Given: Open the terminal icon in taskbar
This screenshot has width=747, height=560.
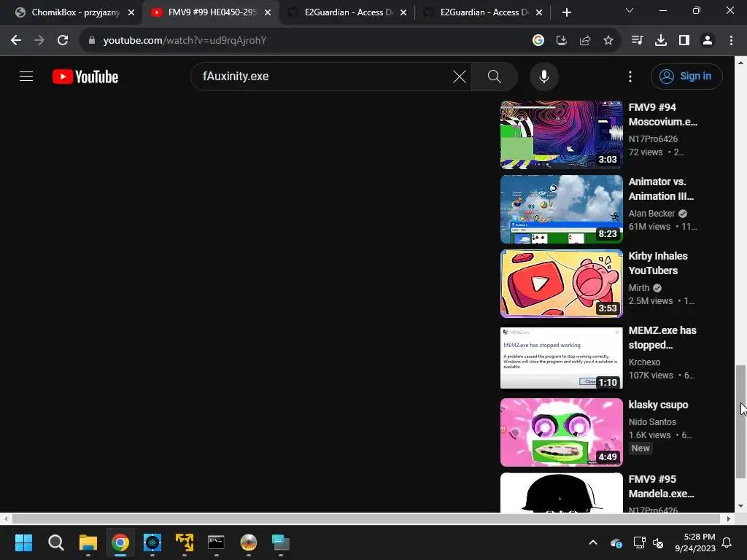Looking at the screenshot, I should pos(216,542).
